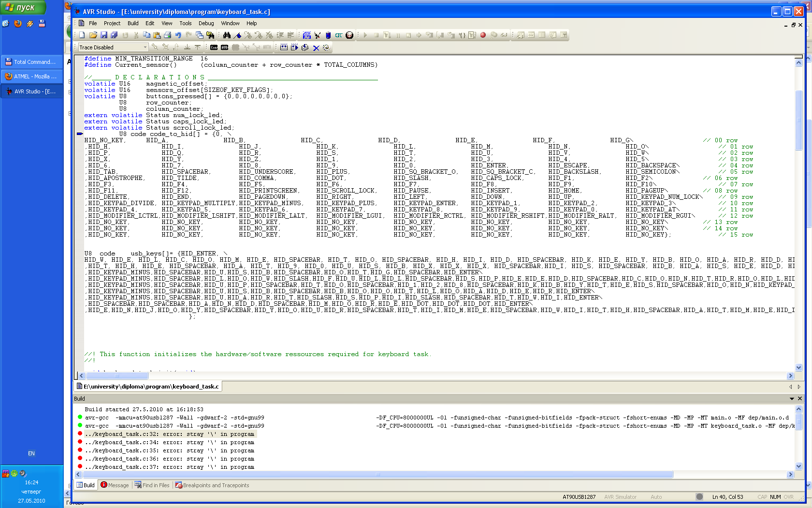Close the Build output panel

click(x=800, y=399)
